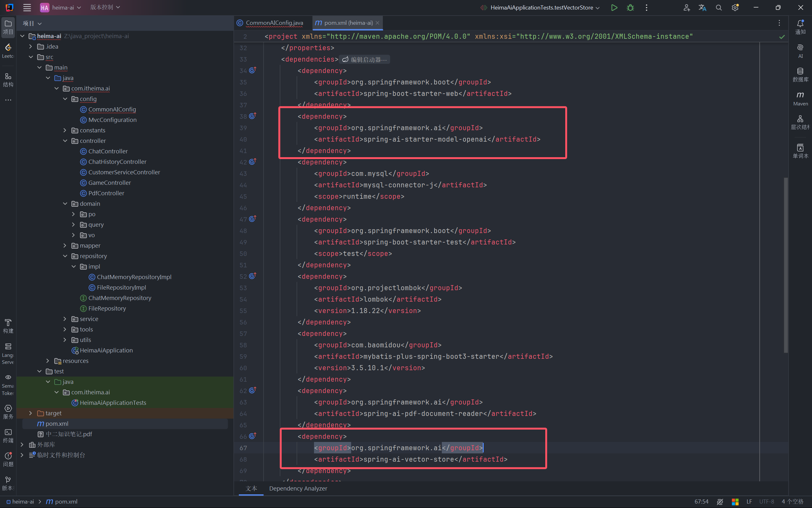Click the line separator LF indicator
The height and width of the screenshot is (508, 812).
(x=749, y=502)
